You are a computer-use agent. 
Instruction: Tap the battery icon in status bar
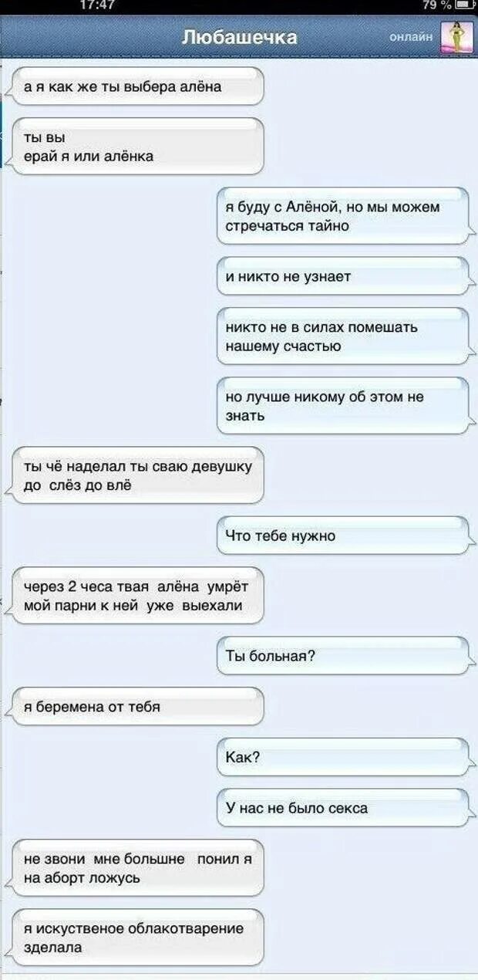click(x=466, y=6)
